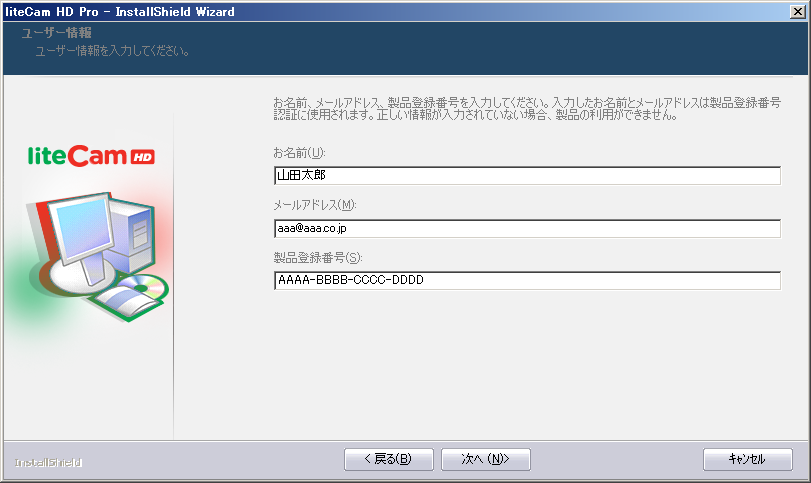Click the メールアドレス(M) label
The image size is (811, 483).
(x=315, y=205)
